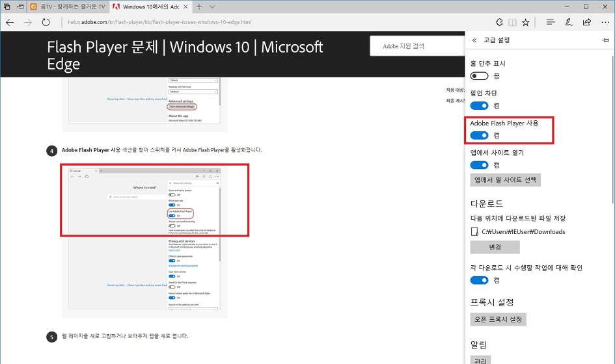Show tabs you've set aside
Viewport: 615px width, 364px height.
7,6
